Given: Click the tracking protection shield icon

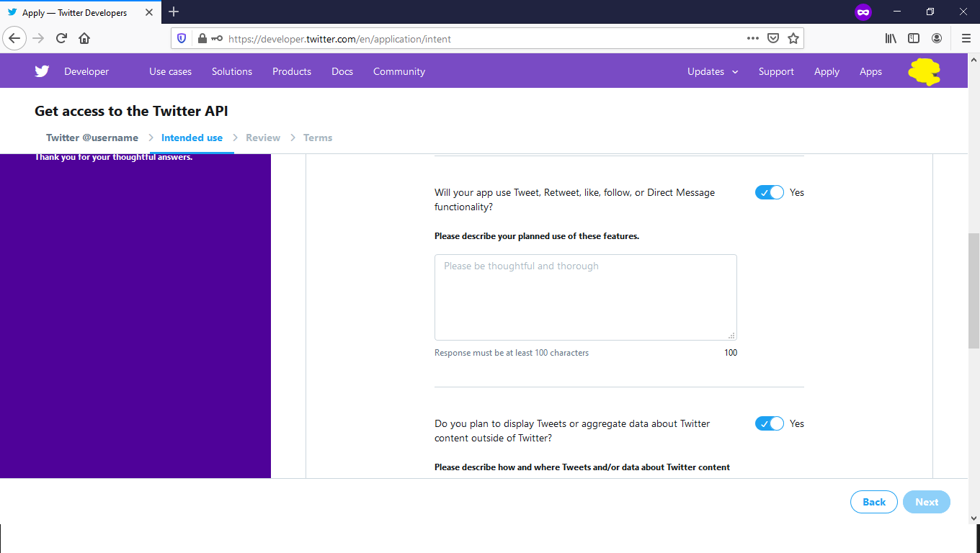Looking at the screenshot, I should click(182, 38).
